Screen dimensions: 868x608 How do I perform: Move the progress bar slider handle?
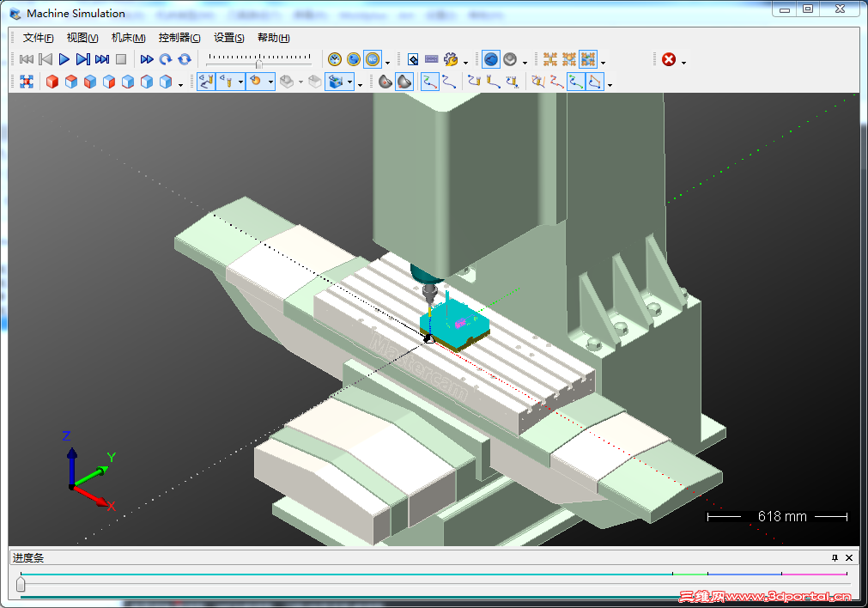21,584
